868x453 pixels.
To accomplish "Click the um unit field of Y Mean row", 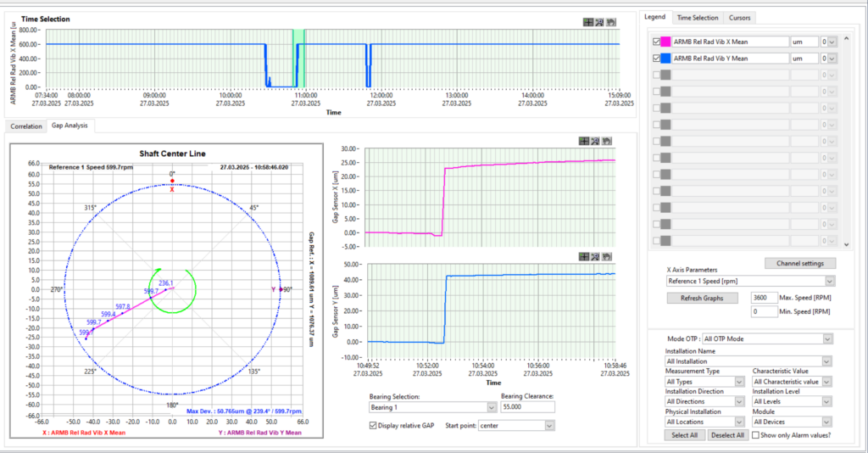I will pyautogui.click(x=804, y=59).
